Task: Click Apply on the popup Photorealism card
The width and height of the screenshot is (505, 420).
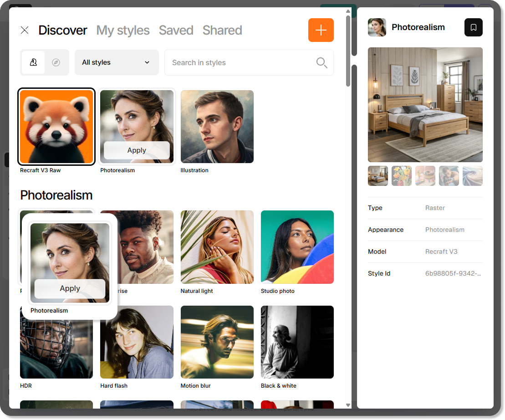Action: (x=70, y=288)
